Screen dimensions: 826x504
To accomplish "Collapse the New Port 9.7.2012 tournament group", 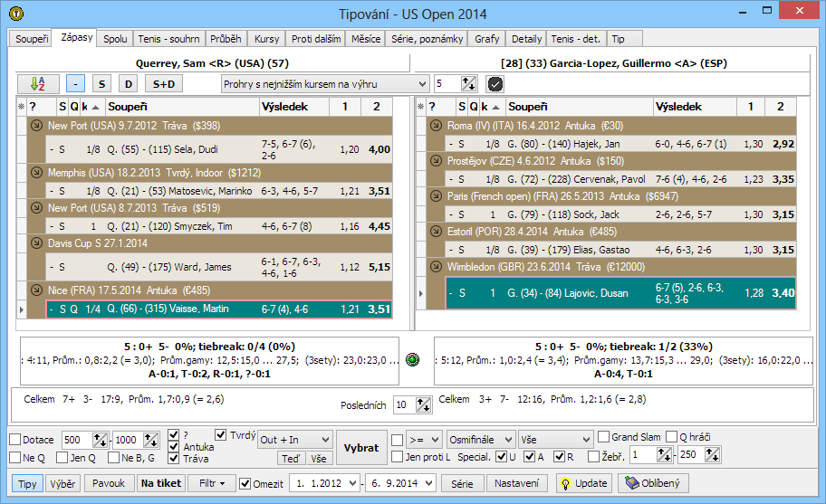I will point(36,125).
